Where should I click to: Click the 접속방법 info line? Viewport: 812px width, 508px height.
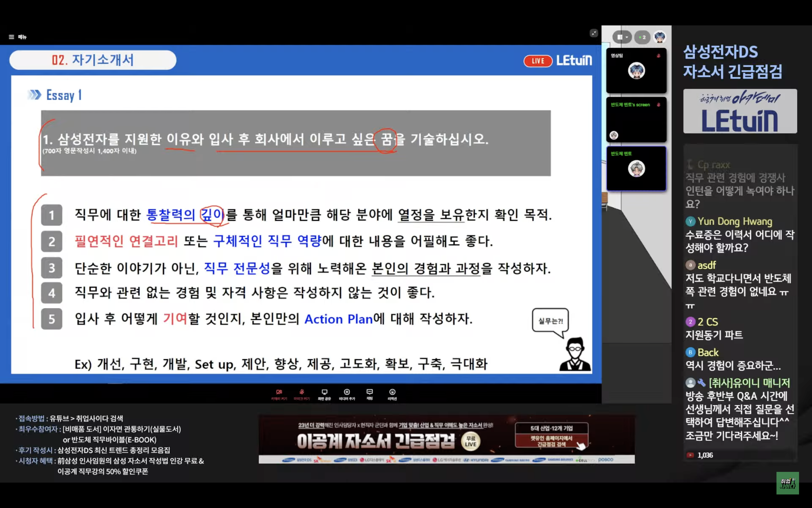(x=69, y=418)
